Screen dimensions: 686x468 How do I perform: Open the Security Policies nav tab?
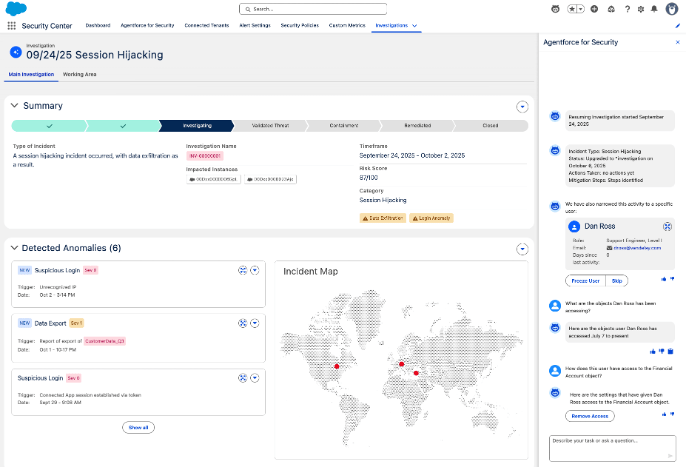(x=299, y=24)
